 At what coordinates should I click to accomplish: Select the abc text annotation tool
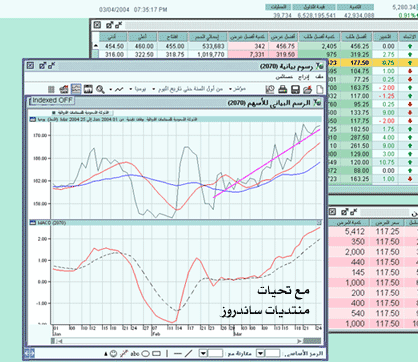click(135, 353)
